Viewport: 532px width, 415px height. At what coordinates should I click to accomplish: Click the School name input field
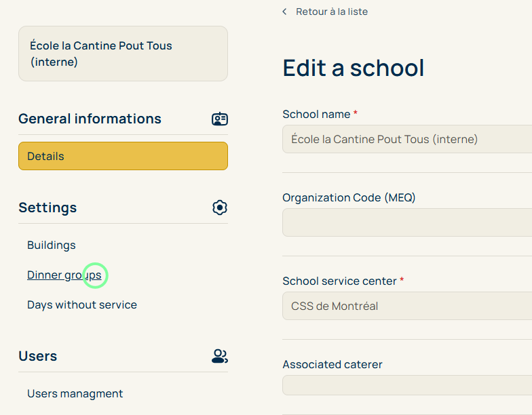point(407,139)
